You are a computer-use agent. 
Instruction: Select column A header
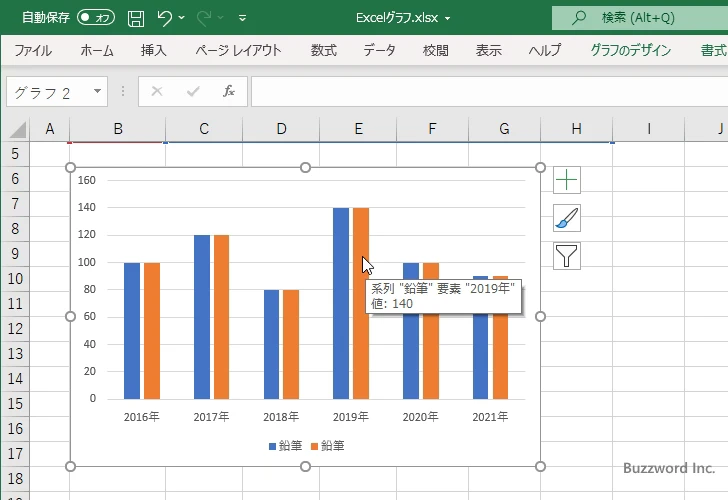point(50,129)
